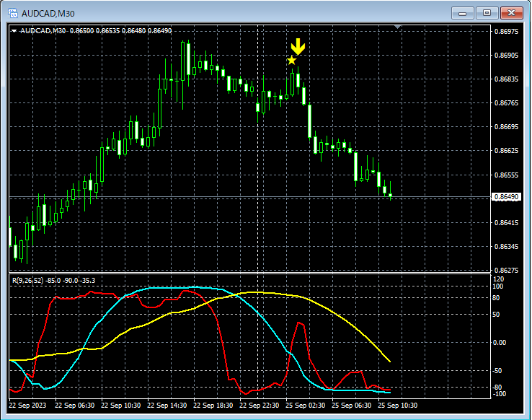Viewport: 532px width, 420px height.
Task: Click price scale value 0.86765
Action: pyautogui.click(x=507, y=103)
